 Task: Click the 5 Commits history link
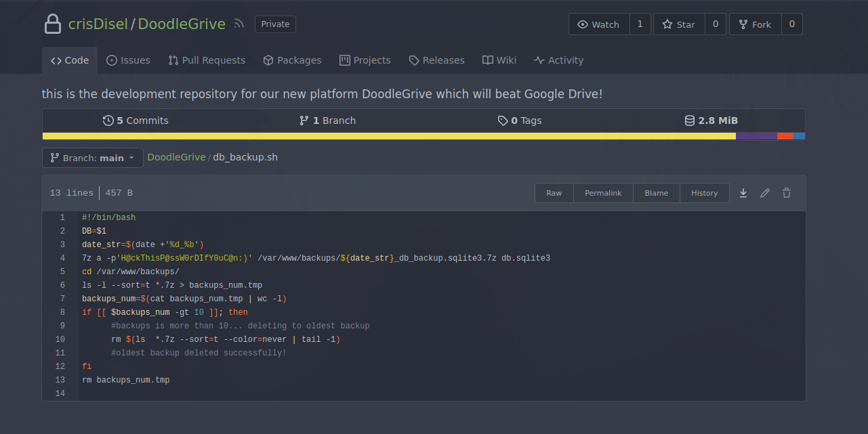(x=136, y=121)
